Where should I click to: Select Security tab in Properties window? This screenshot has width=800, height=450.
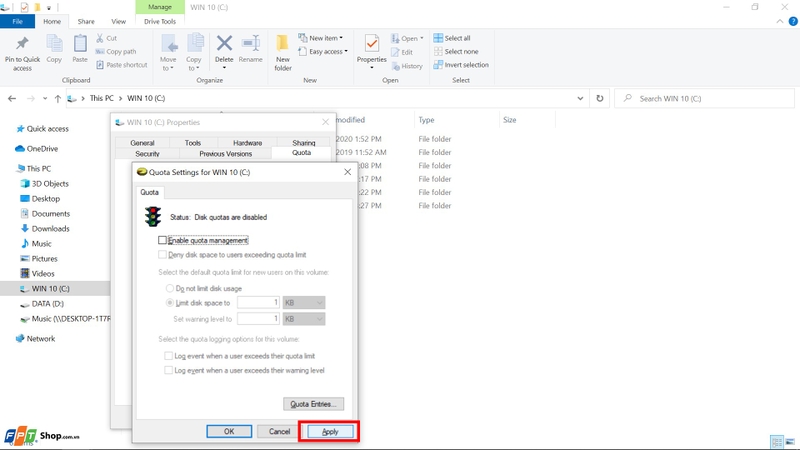pyautogui.click(x=147, y=154)
